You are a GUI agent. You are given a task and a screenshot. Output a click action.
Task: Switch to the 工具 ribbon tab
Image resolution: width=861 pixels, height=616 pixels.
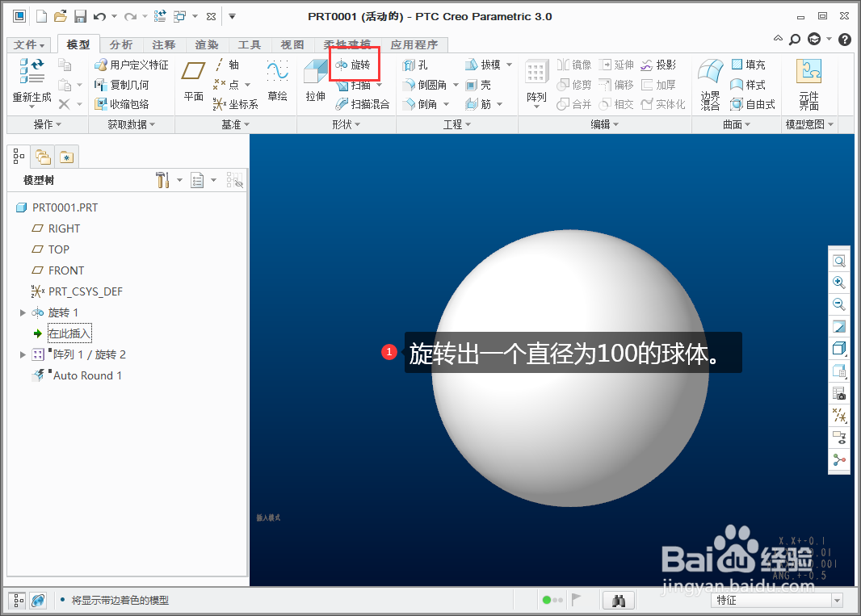pos(250,45)
